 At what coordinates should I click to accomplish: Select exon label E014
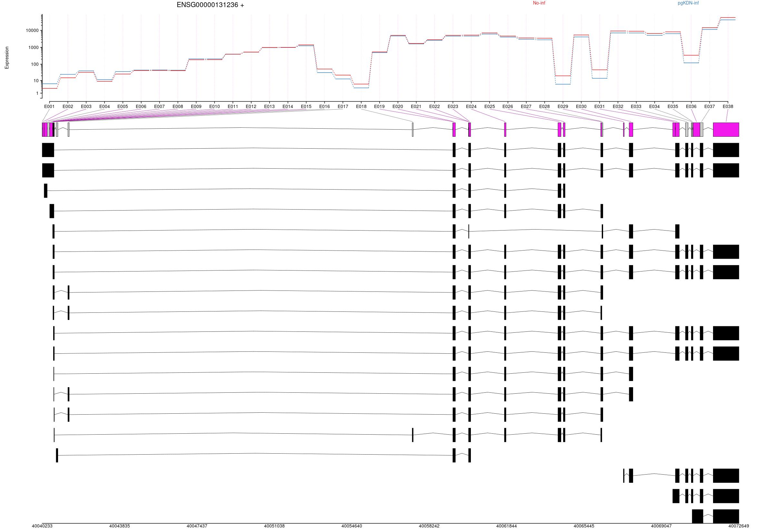click(288, 107)
